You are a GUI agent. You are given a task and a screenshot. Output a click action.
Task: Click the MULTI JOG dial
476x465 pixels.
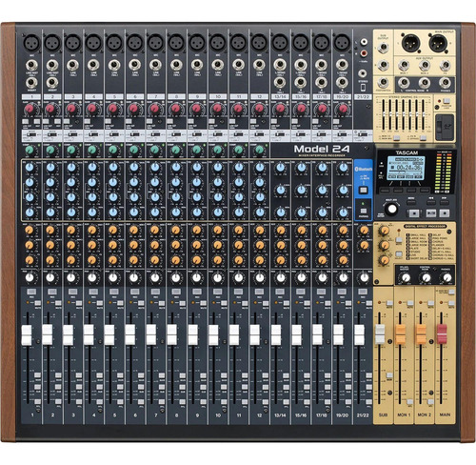(392, 209)
